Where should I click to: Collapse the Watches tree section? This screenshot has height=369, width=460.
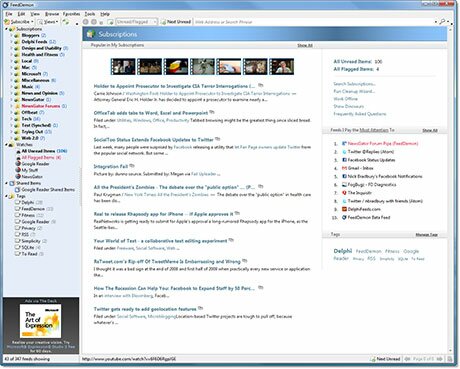(x=6, y=145)
